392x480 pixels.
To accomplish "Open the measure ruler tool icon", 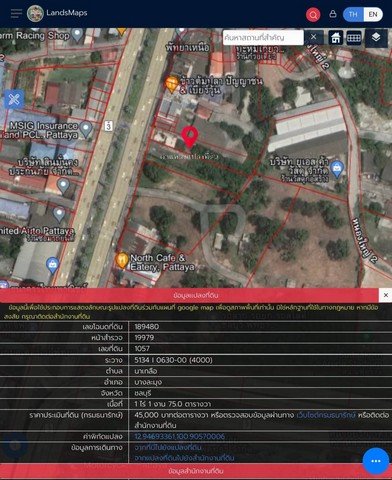I will [354, 38].
